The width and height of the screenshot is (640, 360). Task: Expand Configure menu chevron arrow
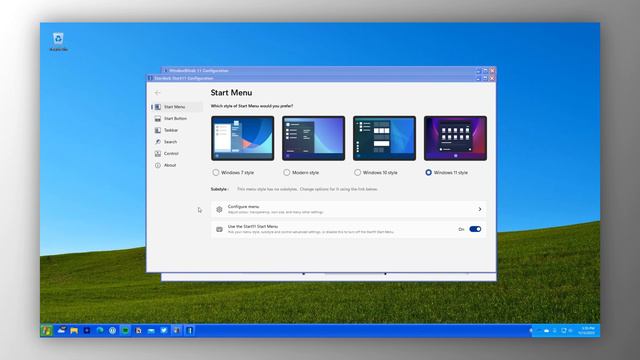pyautogui.click(x=480, y=209)
